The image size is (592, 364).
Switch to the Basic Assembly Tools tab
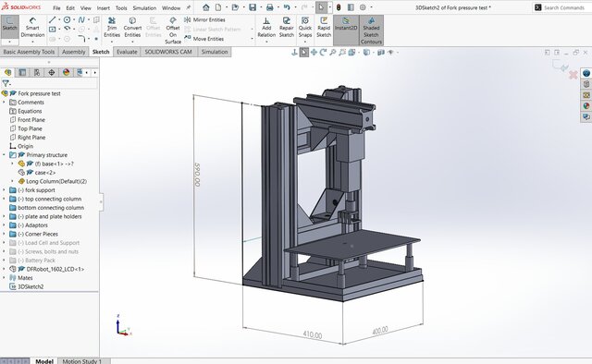[x=29, y=52]
